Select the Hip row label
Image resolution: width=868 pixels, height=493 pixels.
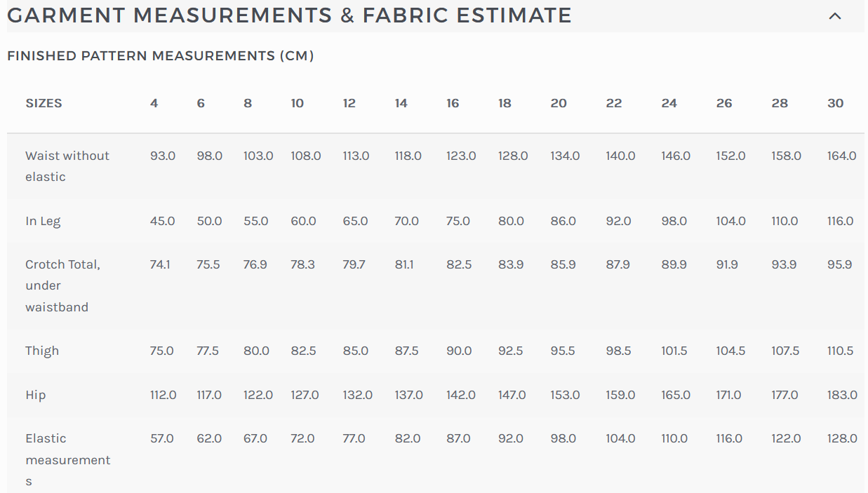click(x=34, y=394)
